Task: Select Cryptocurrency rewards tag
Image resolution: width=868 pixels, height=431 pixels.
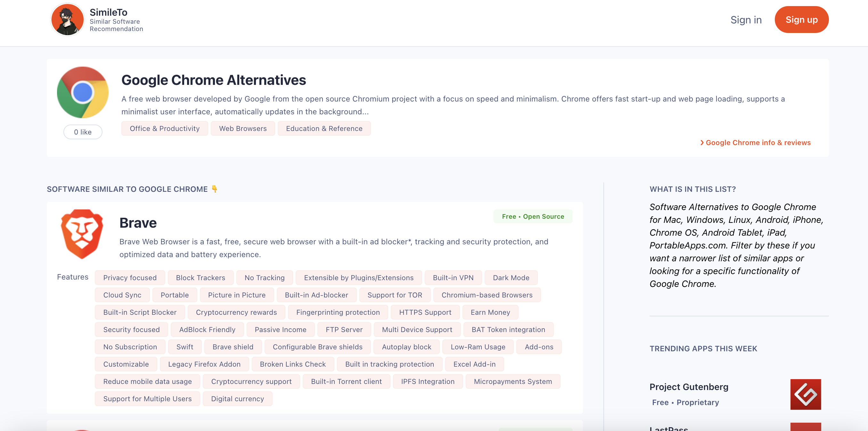Action: [236, 313]
